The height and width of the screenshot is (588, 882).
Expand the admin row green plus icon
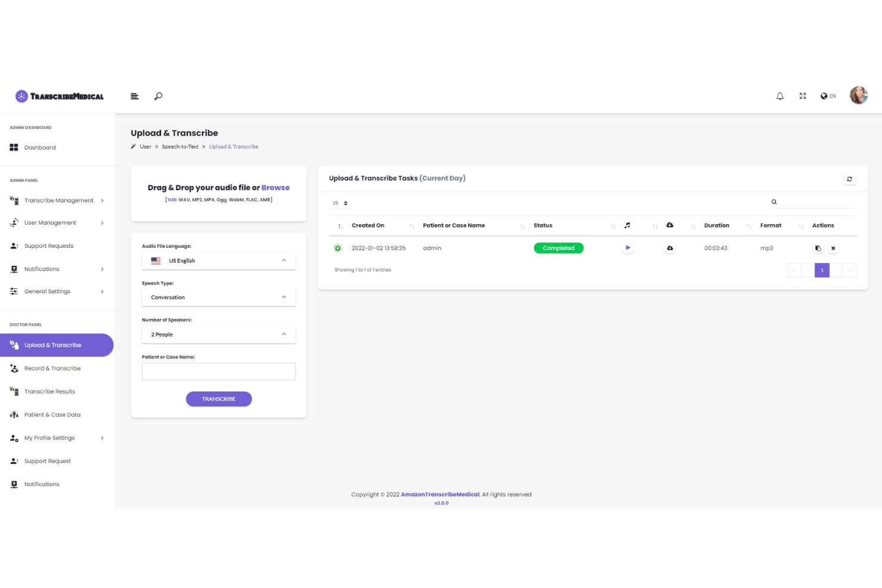click(x=338, y=248)
